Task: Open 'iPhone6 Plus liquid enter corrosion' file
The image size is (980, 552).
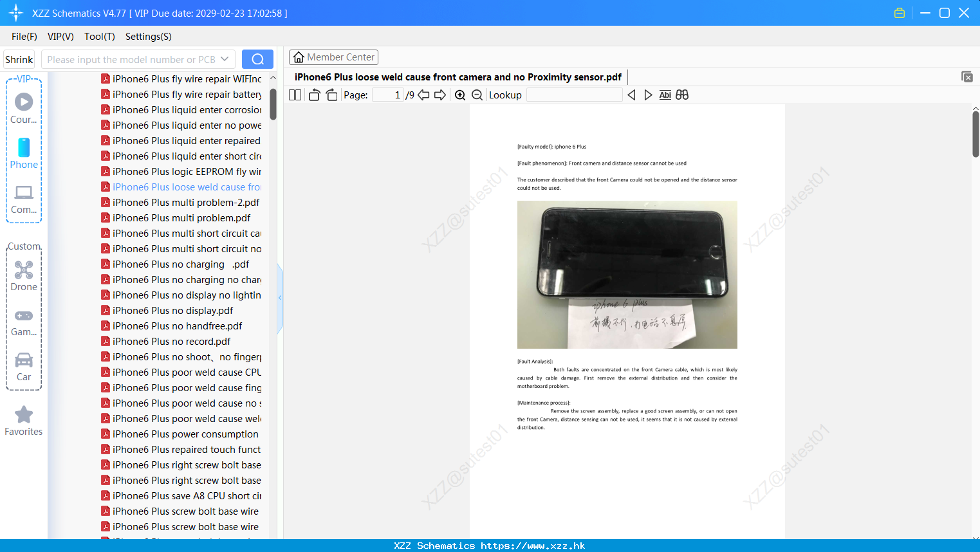Action: [x=181, y=110]
